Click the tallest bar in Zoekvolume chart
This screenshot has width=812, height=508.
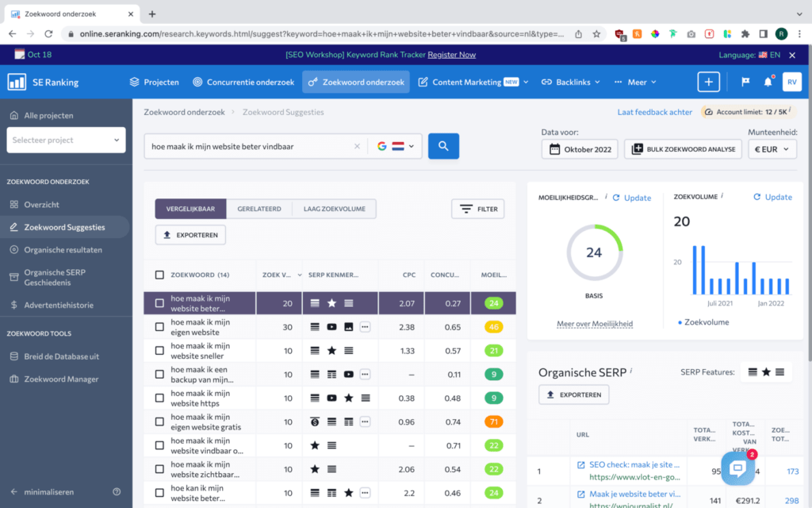point(695,270)
